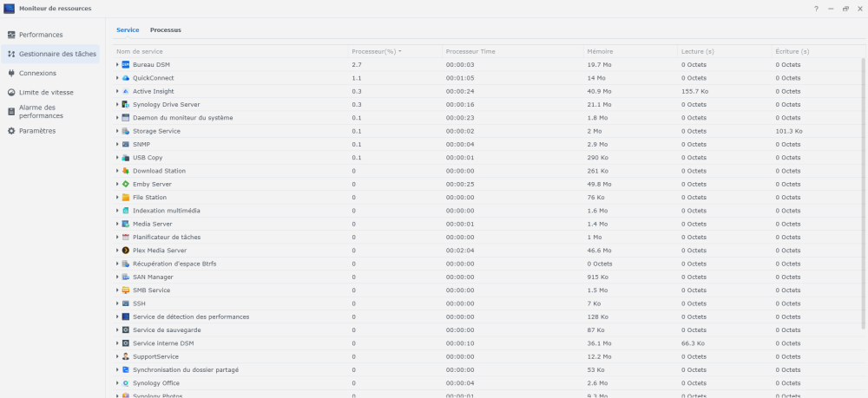The width and height of the screenshot is (868, 398).
Task: Click the Download Station icon
Action: click(x=126, y=171)
